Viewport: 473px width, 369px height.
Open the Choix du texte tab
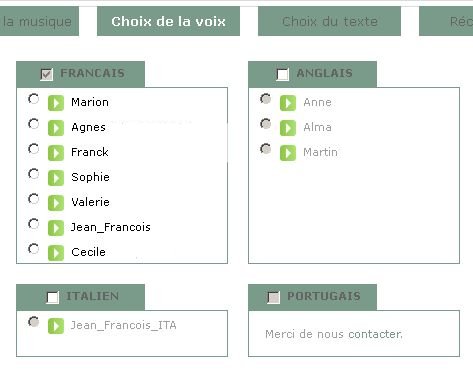(x=329, y=21)
